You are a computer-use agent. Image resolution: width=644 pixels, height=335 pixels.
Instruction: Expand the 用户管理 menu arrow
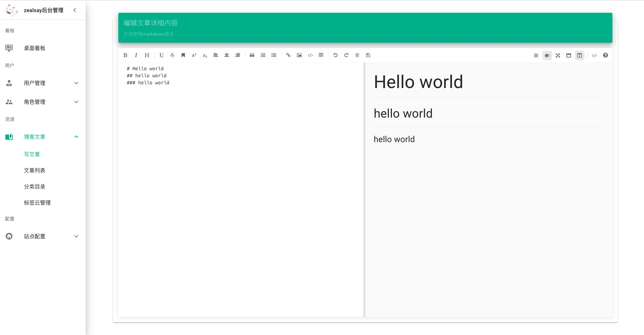pyautogui.click(x=76, y=83)
